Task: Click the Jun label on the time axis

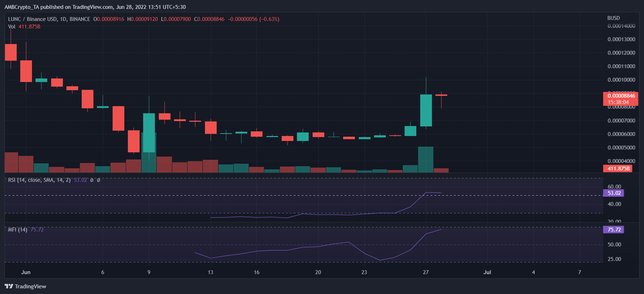Action: [x=26, y=272]
